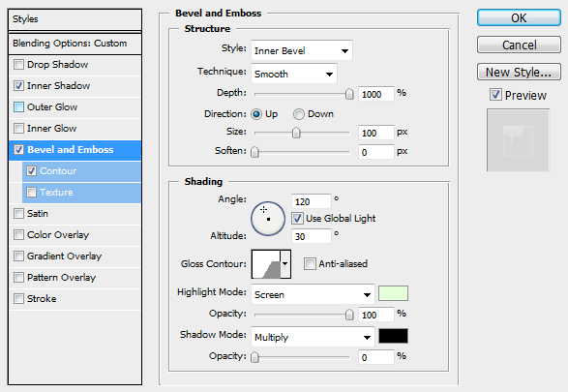
Task: Click the New Style... button
Action: [519, 72]
